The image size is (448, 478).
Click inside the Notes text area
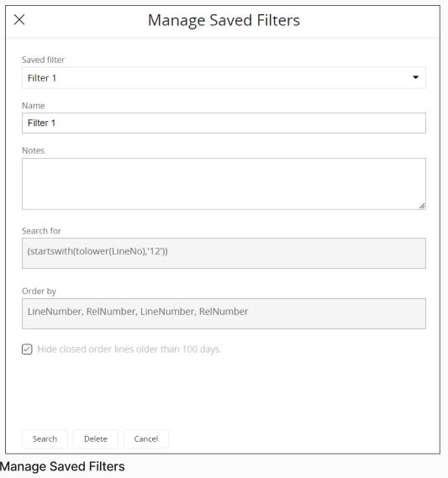tap(224, 184)
